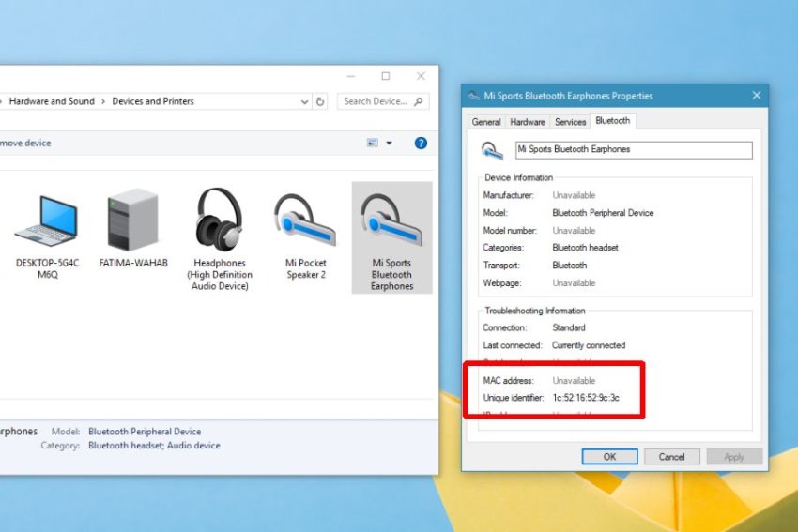Click the address bar refresh icon
The width and height of the screenshot is (798, 532).
[319, 101]
